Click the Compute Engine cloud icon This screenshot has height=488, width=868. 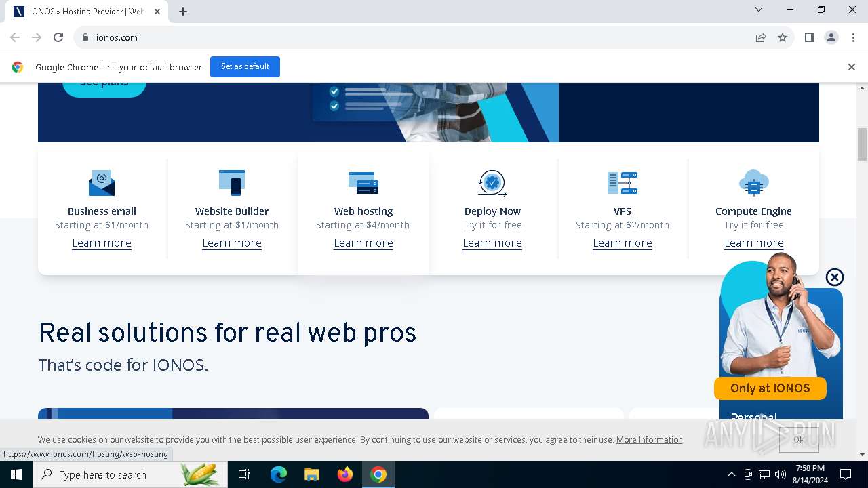[753, 183]
